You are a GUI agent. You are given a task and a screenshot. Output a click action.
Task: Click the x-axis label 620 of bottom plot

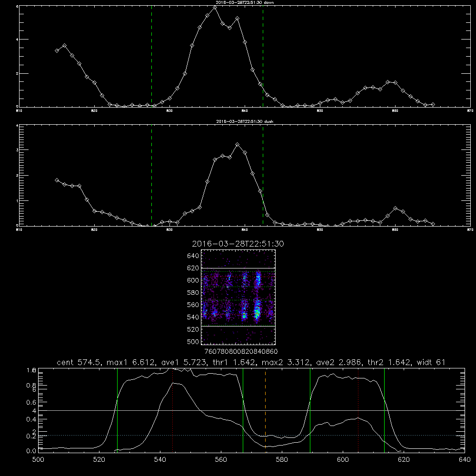pyautogui.click(x=404, y=460)
